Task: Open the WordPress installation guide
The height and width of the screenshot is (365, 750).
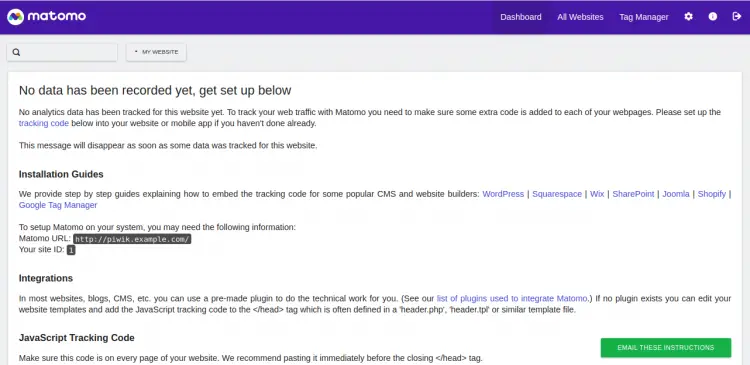Action: (x=503, y=194)
